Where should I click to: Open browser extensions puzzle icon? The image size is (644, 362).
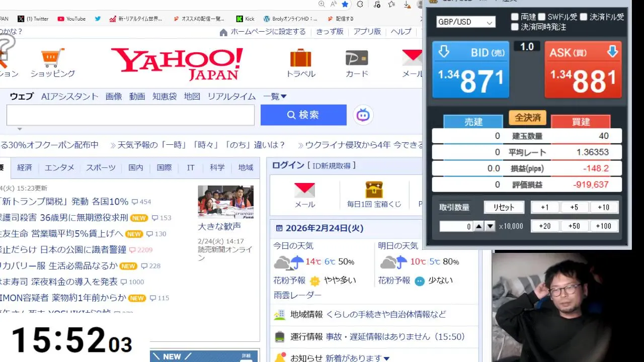click(x=360, y=5)
